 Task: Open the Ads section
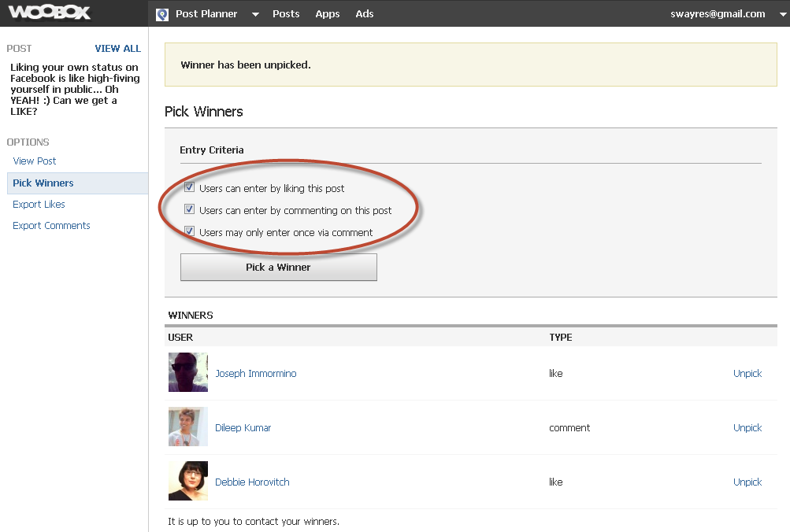coord(364,13)
